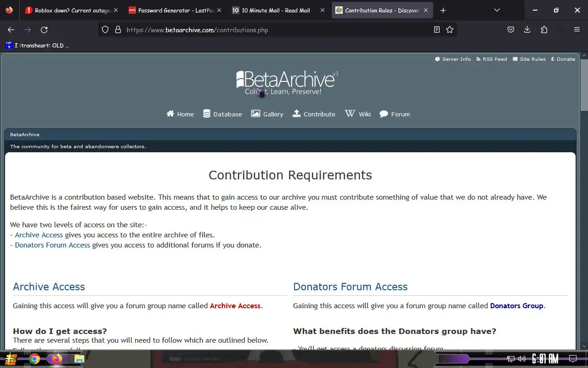Go to Home navigation item
This screenshot has height=368, width=588.
[180, 114]
